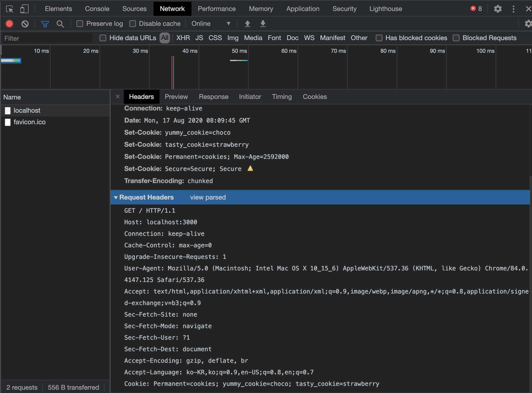The width and height of the screenshot is (532, 393).
Task: Open network search magnifier icon
Action: pyautogui.click(x=60, y=24)
